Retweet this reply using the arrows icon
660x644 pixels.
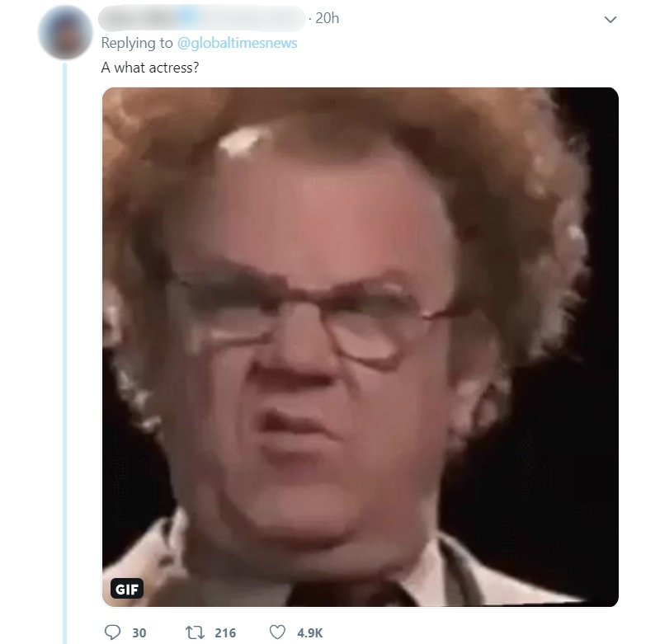tap(195, 632)
